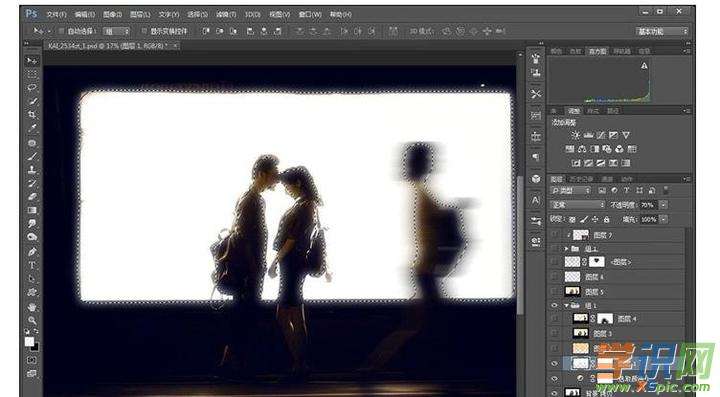Open the 文件(F) menu
Image resolution: width=720 pixels, height=397 pixels.
point(56,15)
